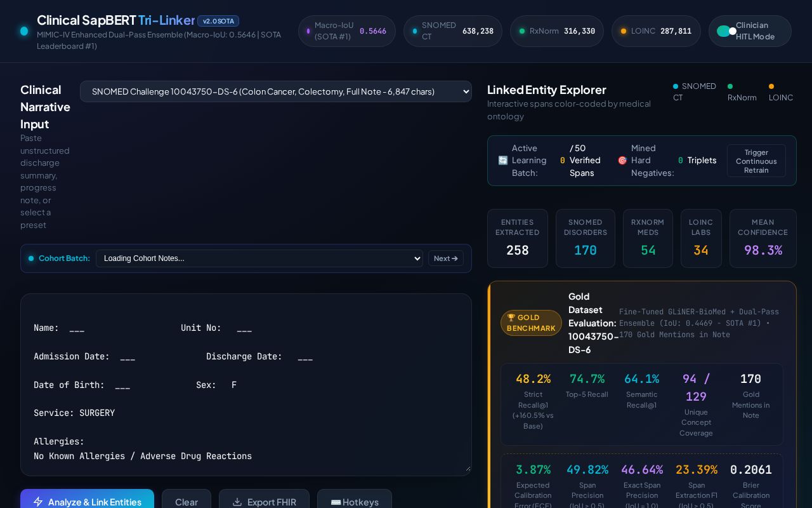Click the Macro-IoU value 0.5646

coord(373,31)
